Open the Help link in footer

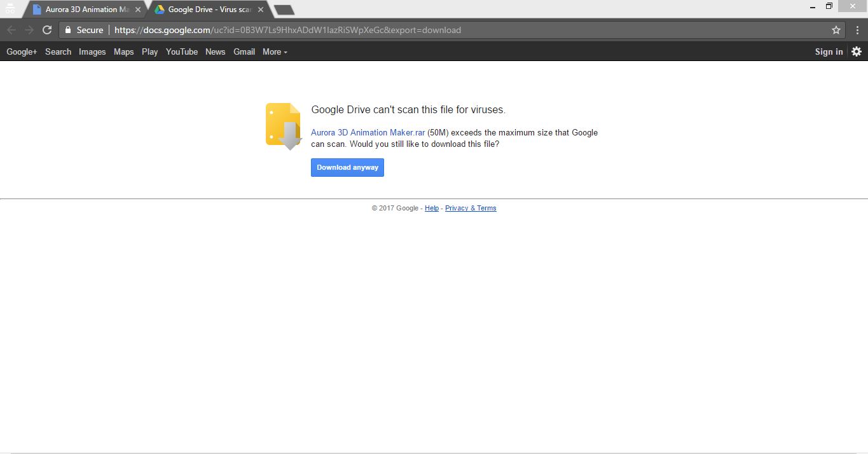pyautogui.click(x=432, y=208)
